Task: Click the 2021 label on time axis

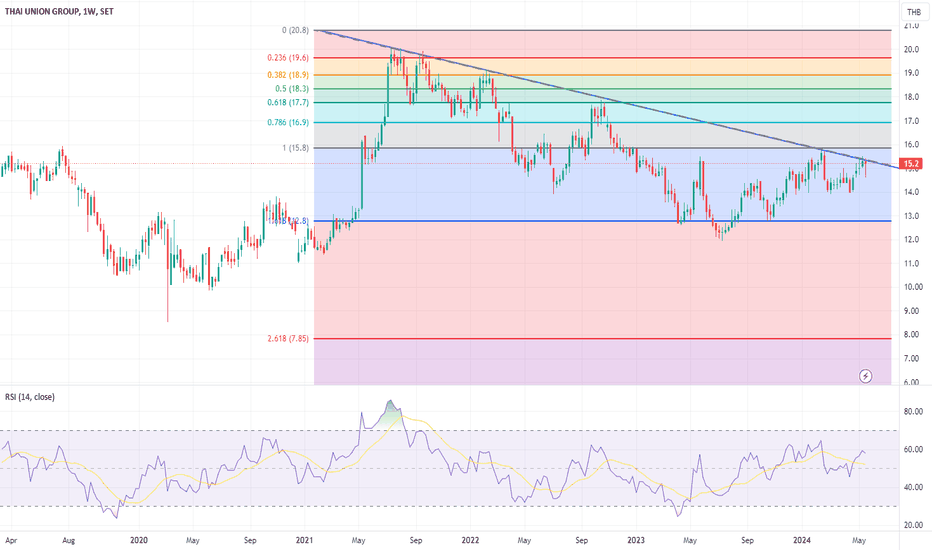Action: pos(304,540)
